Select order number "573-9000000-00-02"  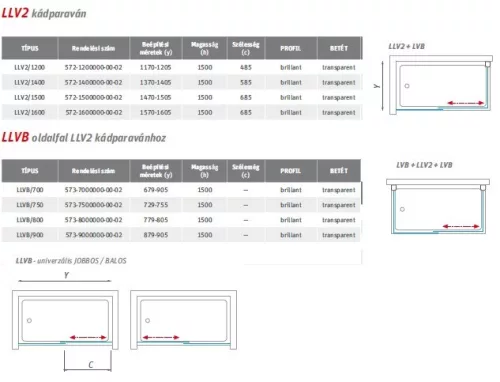[93, 235]
